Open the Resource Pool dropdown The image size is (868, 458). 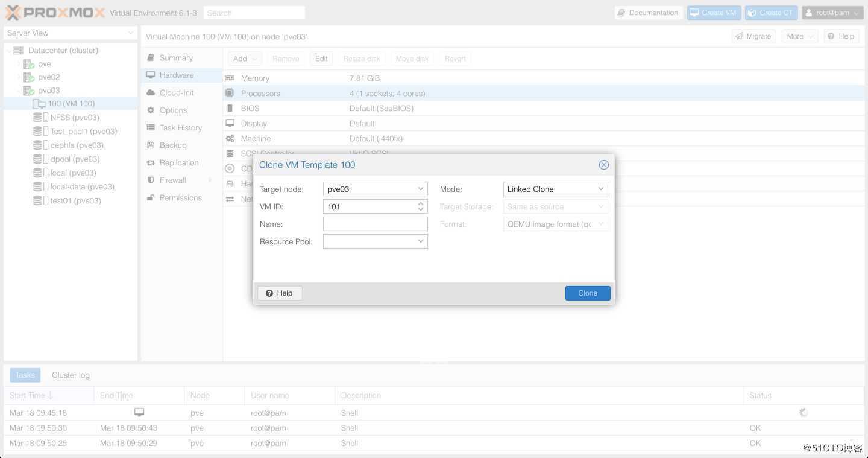pyautogui.click(x=421, y=241)
